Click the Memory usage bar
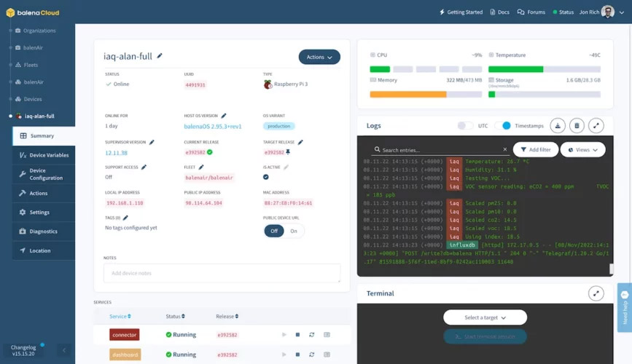Image resolution: width=632 pixels, height=364 pixels. [x=426, y=95]
